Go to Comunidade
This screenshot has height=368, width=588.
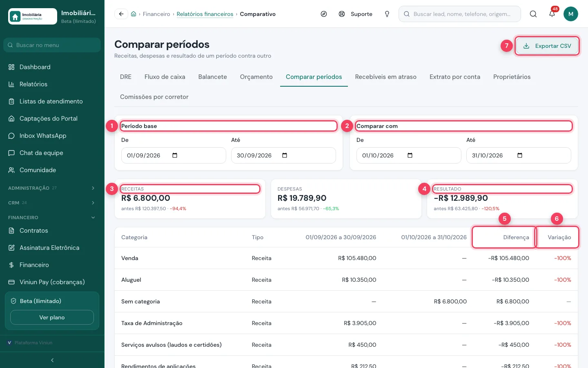[x=52, y=170]
